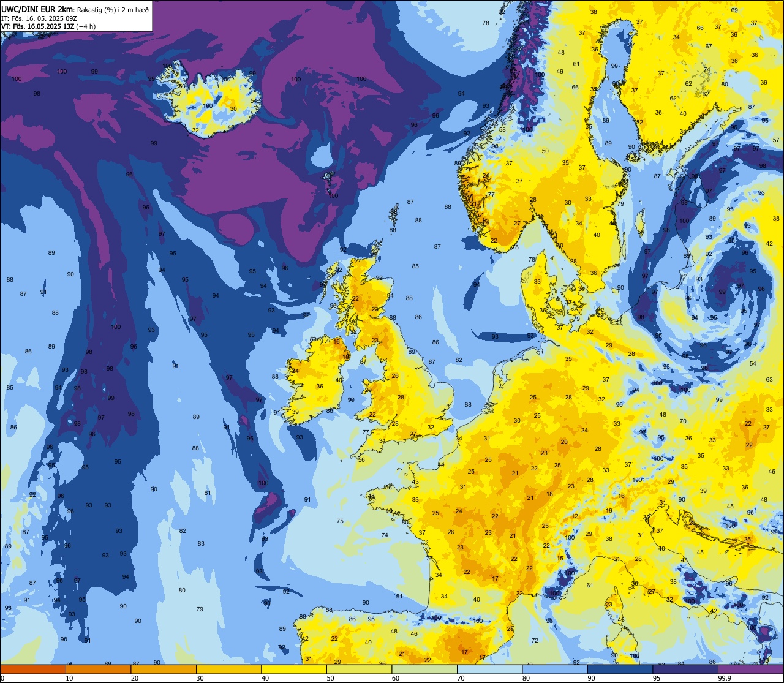784x683 pixels.
Task: Click the legend scale label 80
Action: click(526, 678)
